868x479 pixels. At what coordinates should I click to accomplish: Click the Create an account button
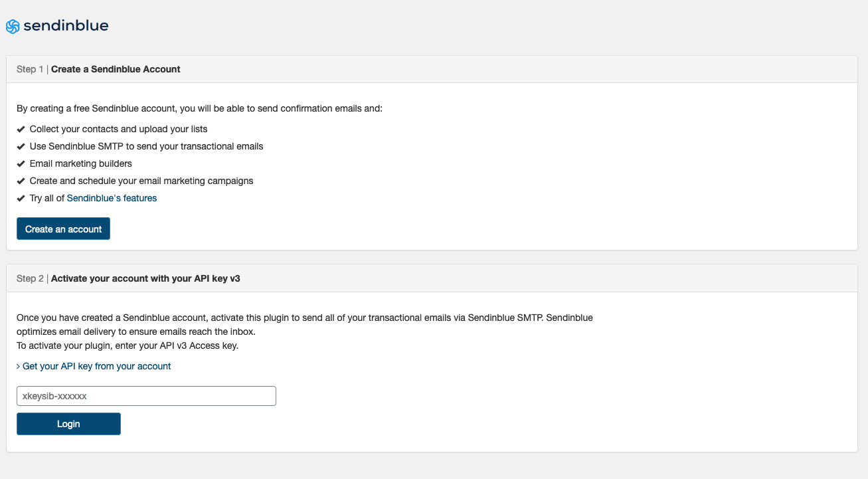pyautogui.click(x=63, y=229)
